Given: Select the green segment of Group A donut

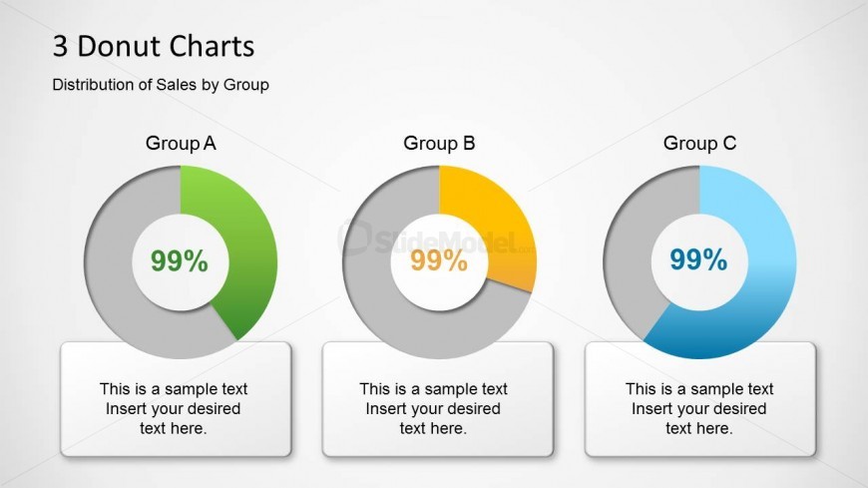Looking at the screenshot, I should click(251, 259).
